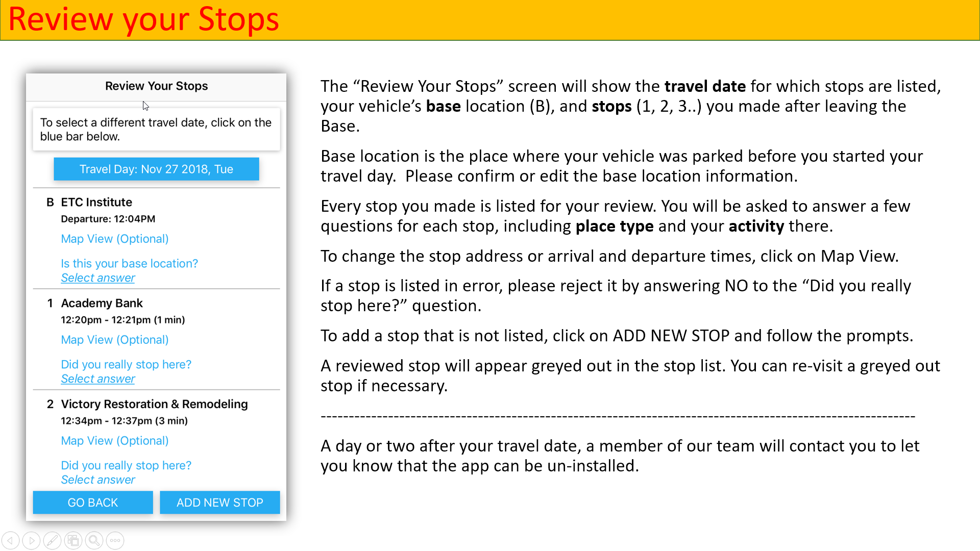Click the ETC Institute base entry
This screenshot has width=980, height=551.
(96, 202)
